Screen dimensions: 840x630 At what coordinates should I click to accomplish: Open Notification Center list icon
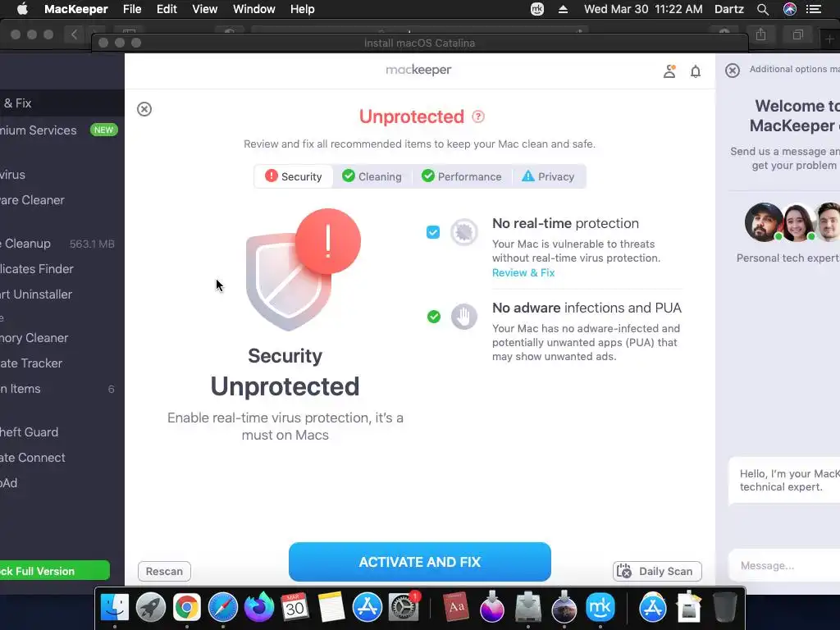[814, 9]
